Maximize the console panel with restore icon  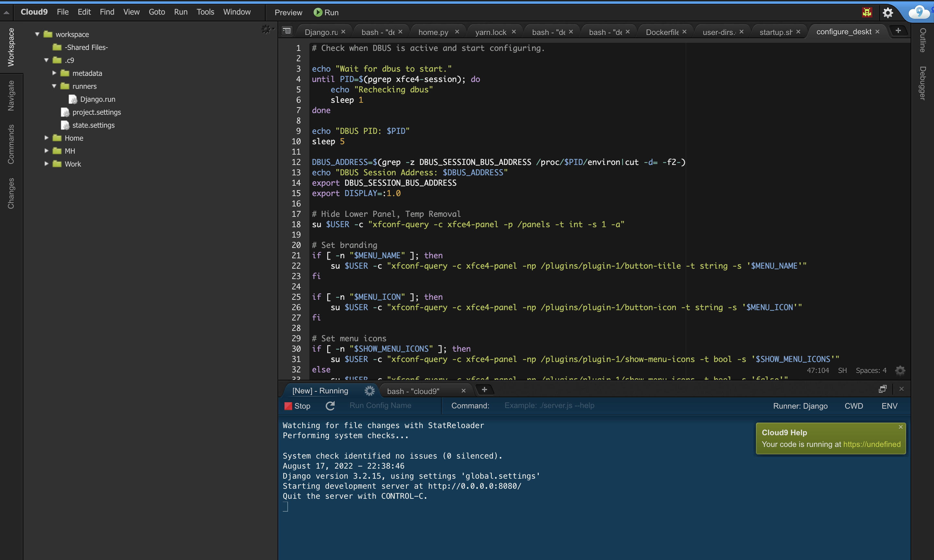882,389
